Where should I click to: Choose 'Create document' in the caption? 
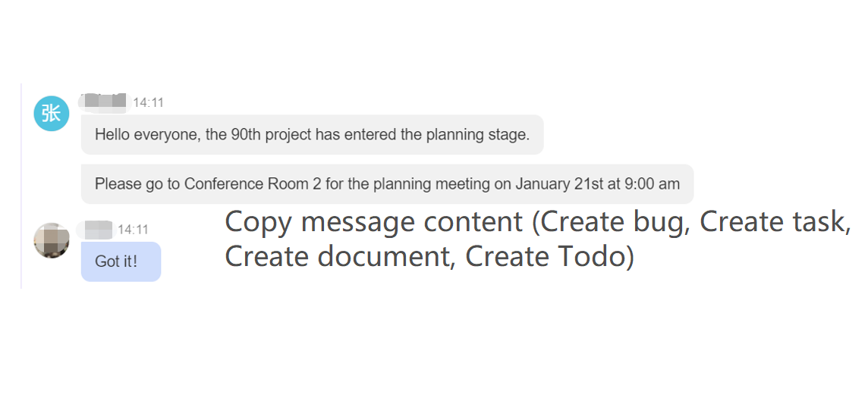point(340,257)
